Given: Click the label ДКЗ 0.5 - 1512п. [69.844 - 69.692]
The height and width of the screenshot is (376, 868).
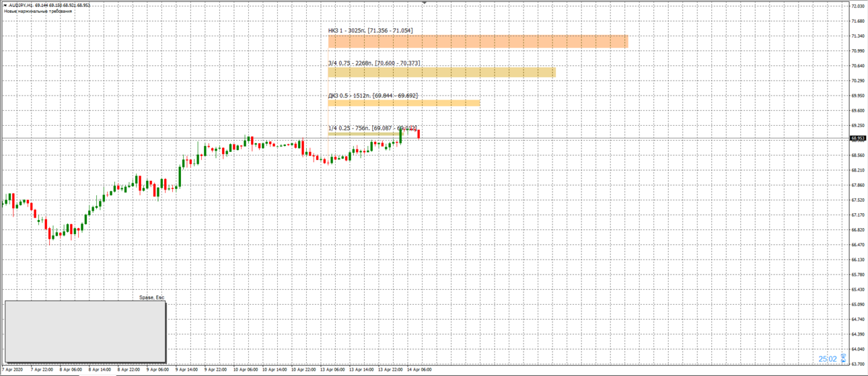Looking at the screenshot, I should click(x=373, y=96).
